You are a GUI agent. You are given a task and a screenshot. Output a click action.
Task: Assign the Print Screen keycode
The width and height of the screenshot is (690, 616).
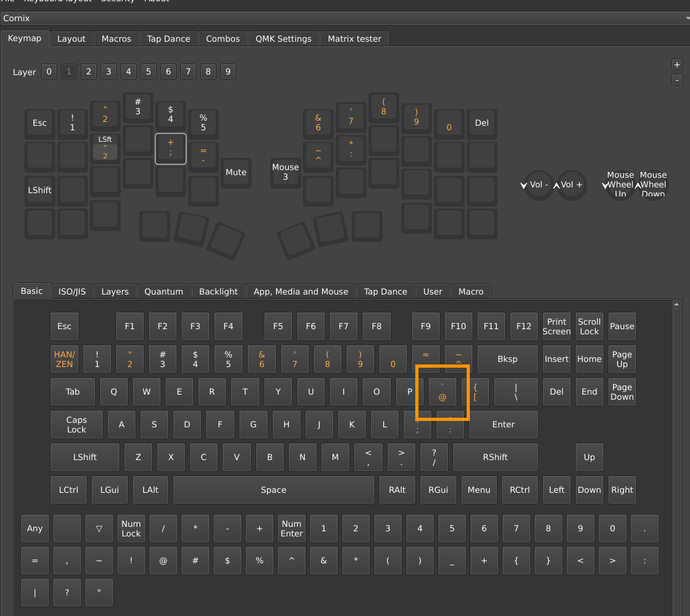click(556, 327)
